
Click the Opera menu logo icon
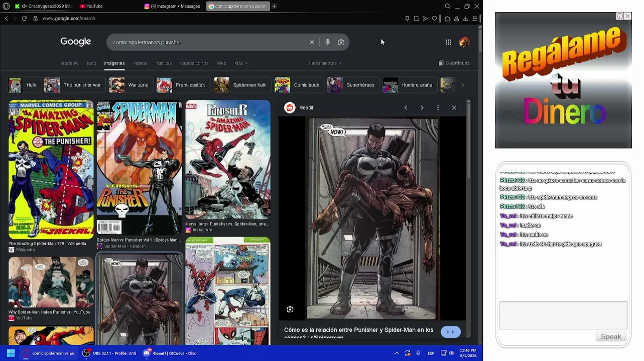pyautogui.click(x=6, y=6)
